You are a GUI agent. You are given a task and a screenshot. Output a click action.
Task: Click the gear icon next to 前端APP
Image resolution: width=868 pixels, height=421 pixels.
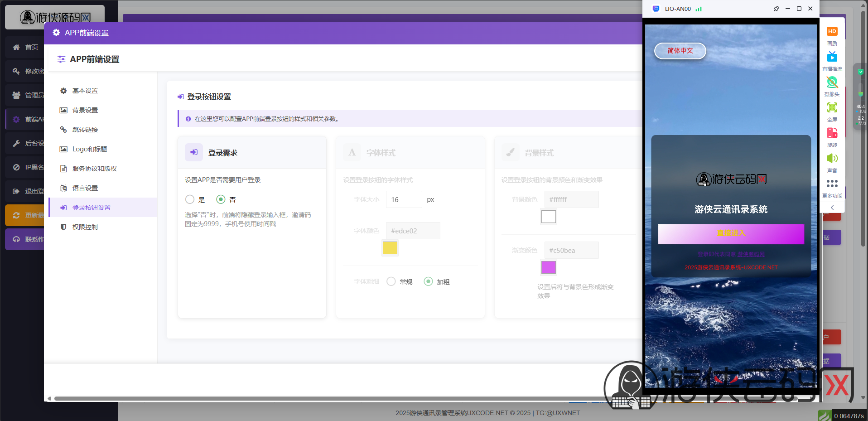(16, 119)
